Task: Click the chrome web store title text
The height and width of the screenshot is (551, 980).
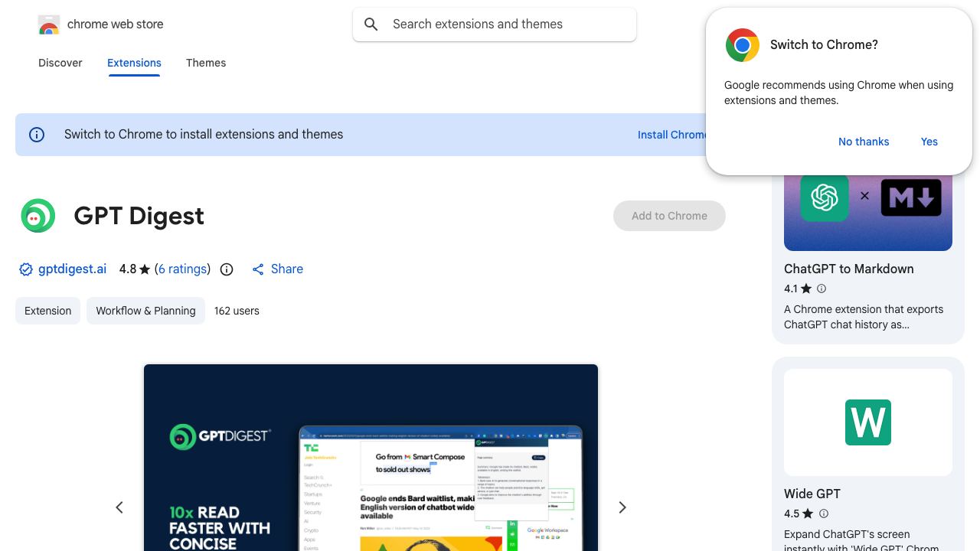Action: pos(116,24)
